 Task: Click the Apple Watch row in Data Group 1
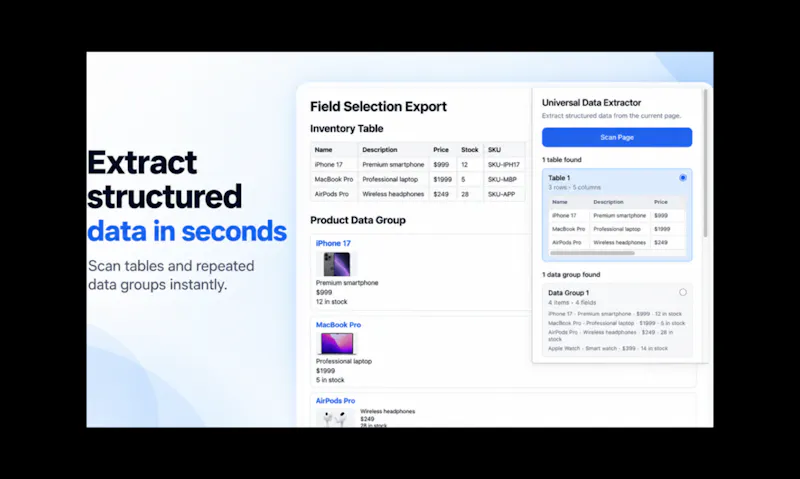coord(608,348)
